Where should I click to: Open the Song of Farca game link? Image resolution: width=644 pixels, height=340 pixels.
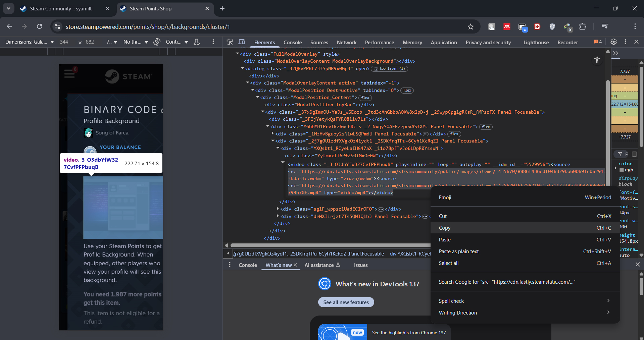112,133
